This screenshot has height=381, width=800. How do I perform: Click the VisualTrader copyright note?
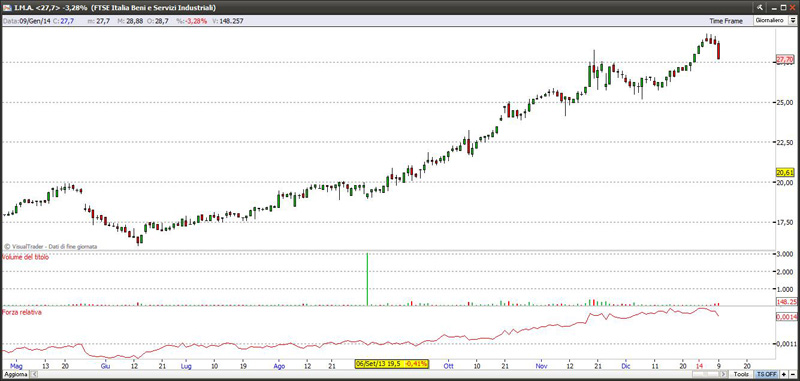tap(51, 246)
